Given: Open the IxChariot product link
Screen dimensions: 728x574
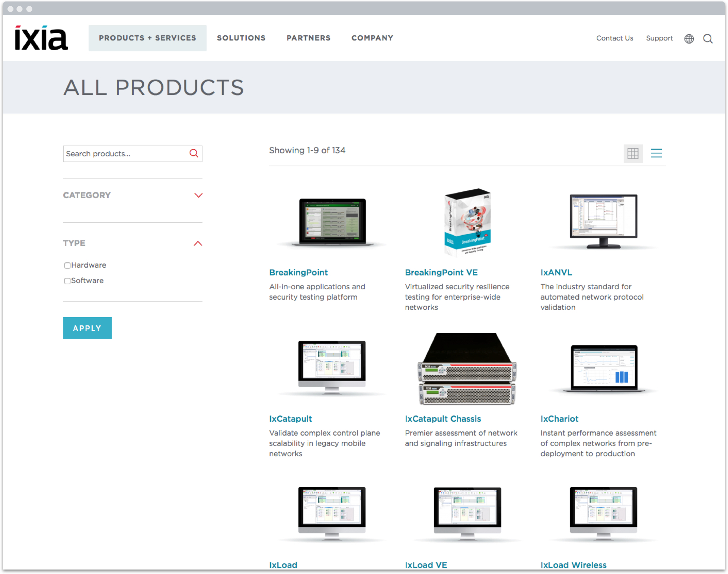Looking at the screenshot, I should 559,419.
